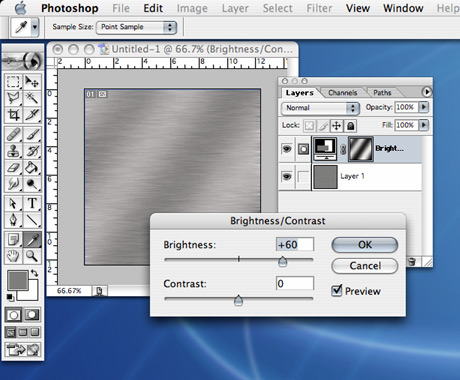Select the Eraser tool
This screenshot has height=380, width=460.
(x=14, y=168)
